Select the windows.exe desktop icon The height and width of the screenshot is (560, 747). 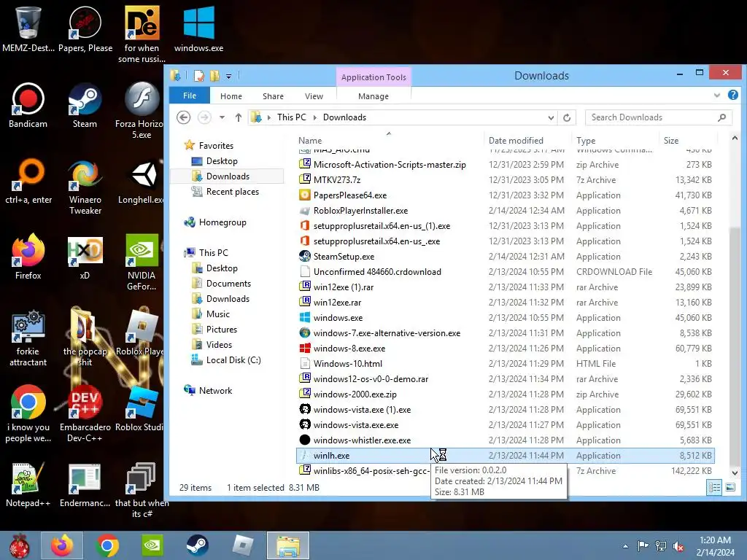click(198, 29)
